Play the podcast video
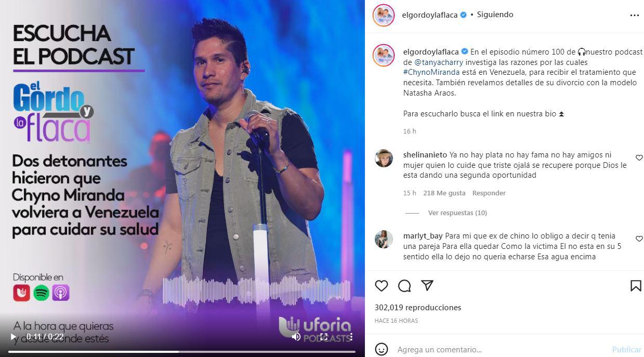 [x=14, y=337]
